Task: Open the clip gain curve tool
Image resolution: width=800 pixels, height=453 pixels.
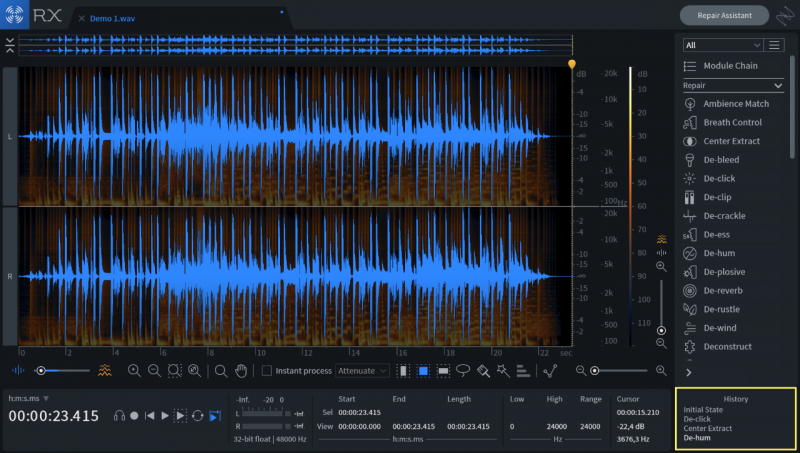Action: tap(550, 371)
